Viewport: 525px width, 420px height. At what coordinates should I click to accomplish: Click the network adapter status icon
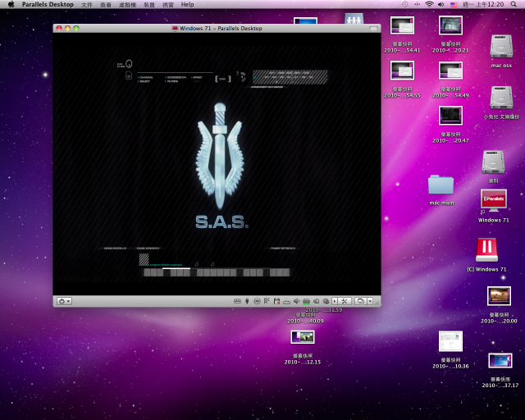click(x=267, y=301)
